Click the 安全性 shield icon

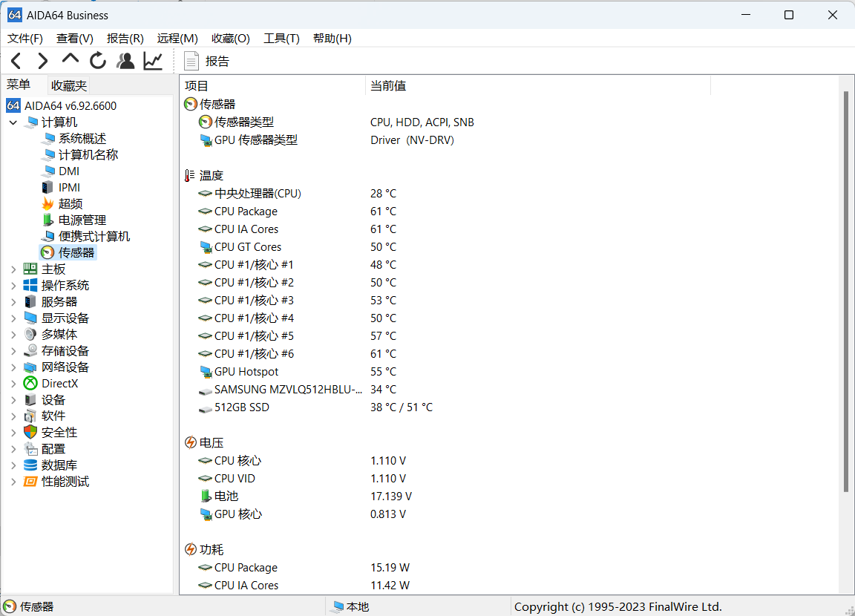point(30,433)
